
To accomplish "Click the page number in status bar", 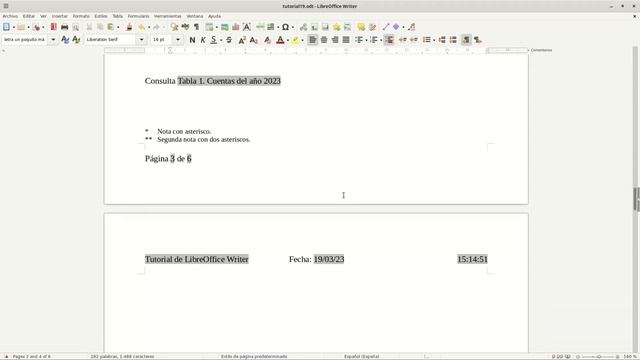I will point(32,356).
